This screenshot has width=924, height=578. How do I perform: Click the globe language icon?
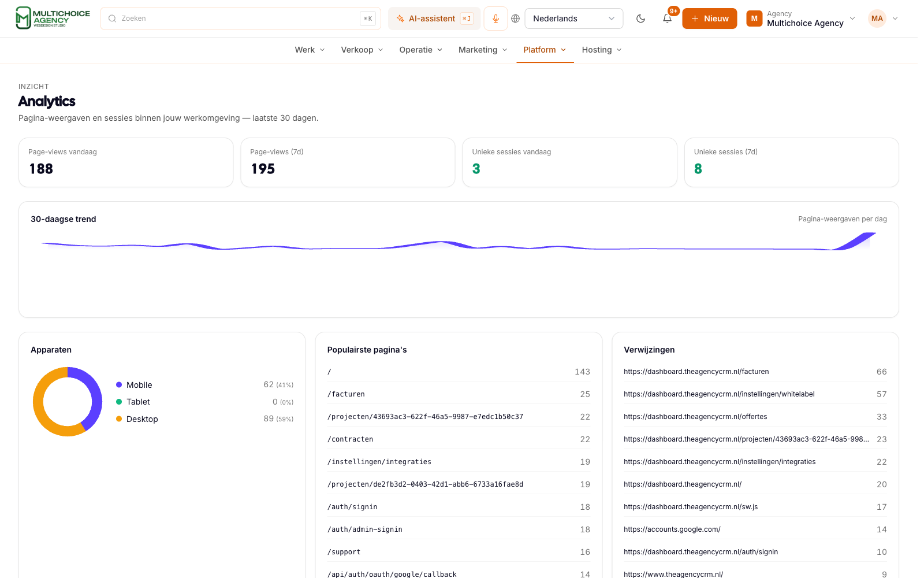(516, 18)
